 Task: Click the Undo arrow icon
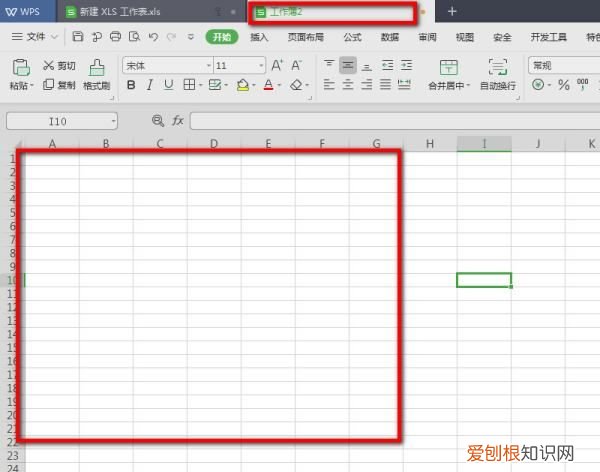pos(153,37)
